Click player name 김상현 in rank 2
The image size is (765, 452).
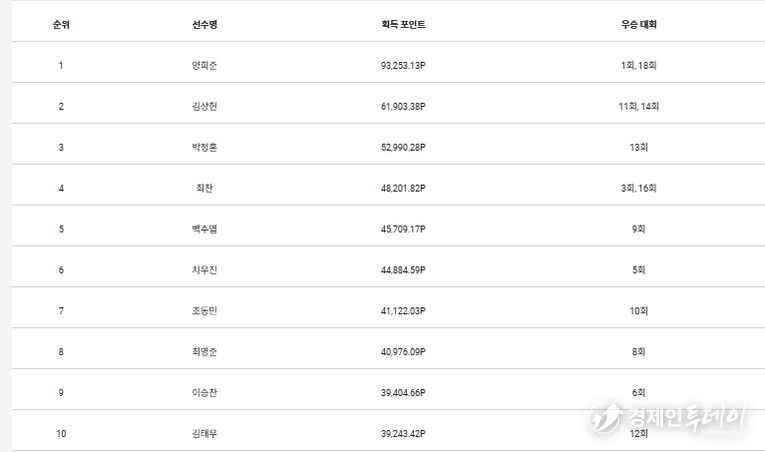[204, 106]
